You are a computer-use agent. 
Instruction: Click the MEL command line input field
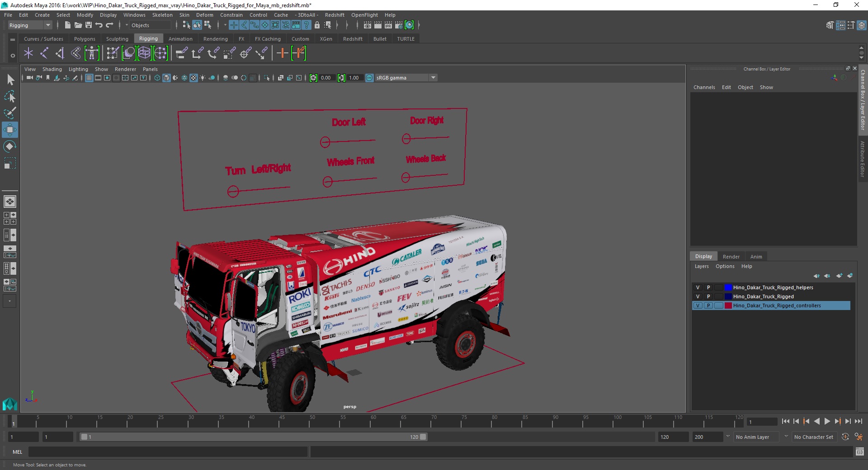[x=168, y=452]
